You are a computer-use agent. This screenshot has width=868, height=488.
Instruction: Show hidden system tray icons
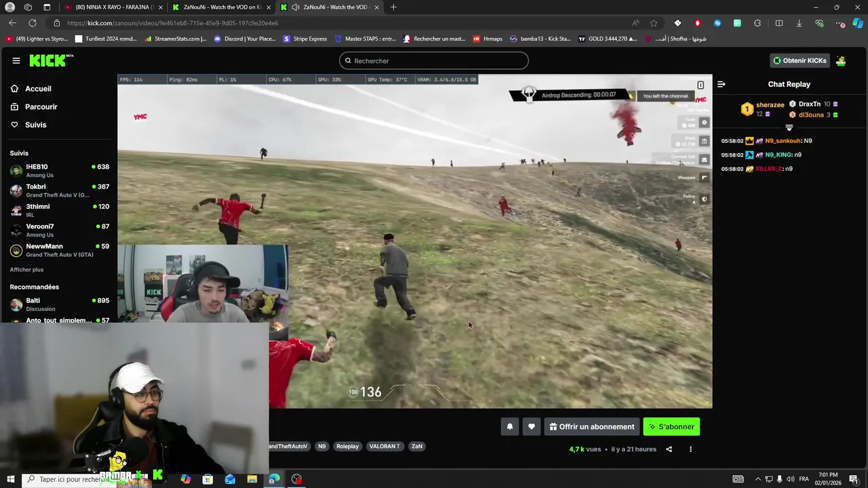pos(757,479)
